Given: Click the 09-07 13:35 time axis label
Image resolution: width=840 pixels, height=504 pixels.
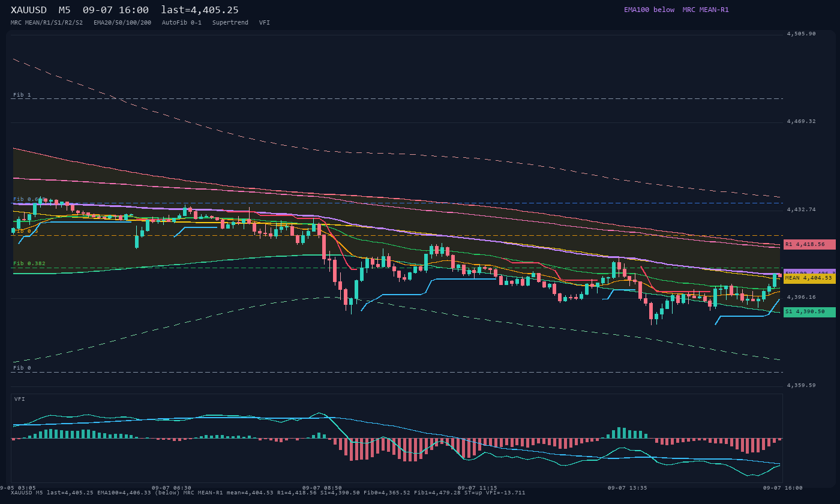Looking at the screenshot, I should (628, 488).
